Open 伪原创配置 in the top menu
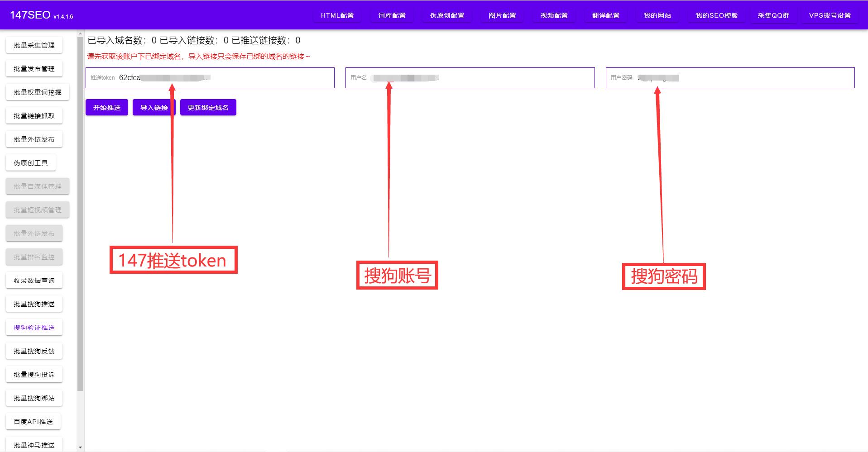 447,15
